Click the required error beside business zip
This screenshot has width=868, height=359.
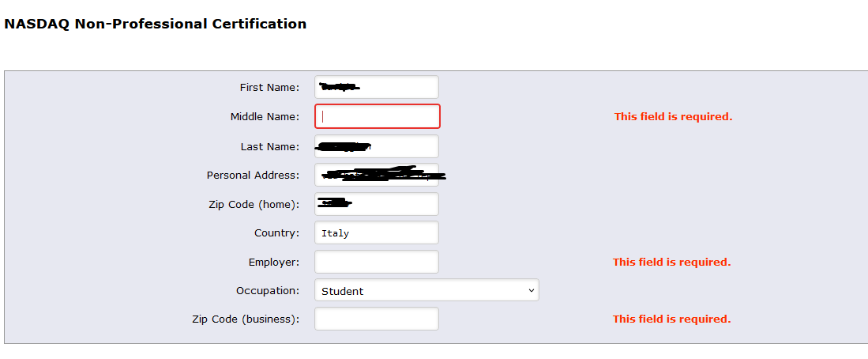pos(671,319)
